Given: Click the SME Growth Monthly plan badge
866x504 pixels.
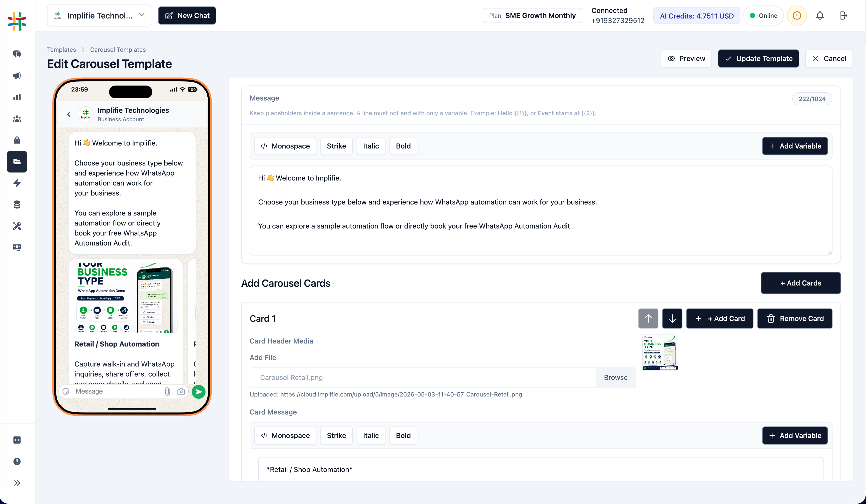Looking at the screenshot, I should [x=532, y=16].
